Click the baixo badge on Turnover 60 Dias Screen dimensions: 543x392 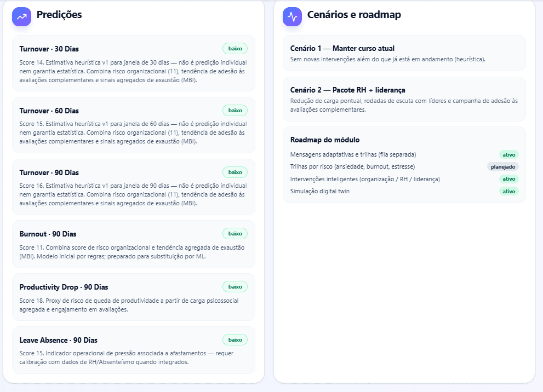click(235, 111)
